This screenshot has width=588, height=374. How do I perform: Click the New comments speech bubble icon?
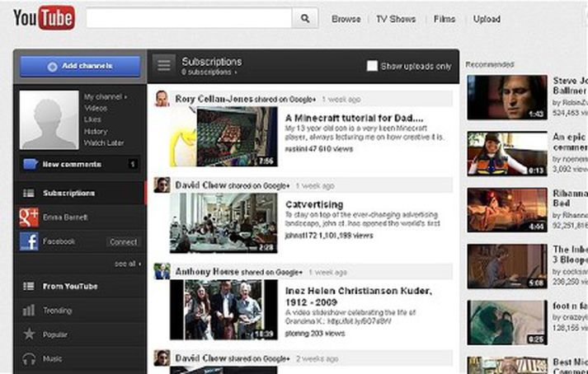31,164
